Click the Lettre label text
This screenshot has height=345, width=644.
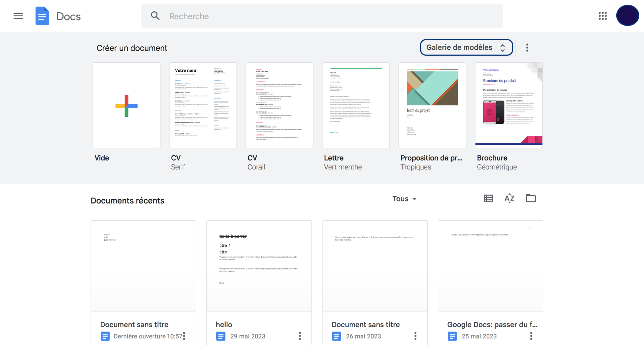click(334, 158)
